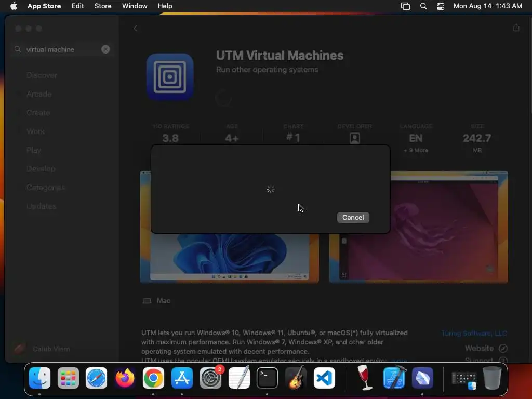
Task: Launch Xcode from the Dock
Action: pos(394,378)
